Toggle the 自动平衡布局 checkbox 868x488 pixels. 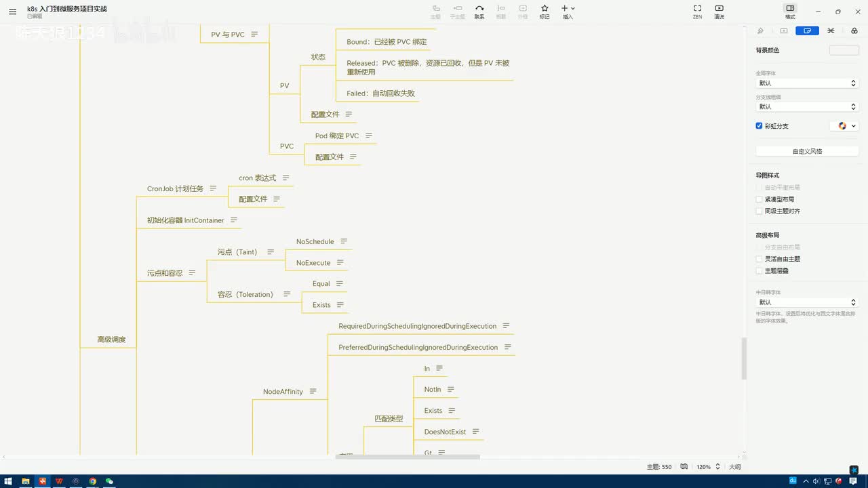click(x=759, y=187)
